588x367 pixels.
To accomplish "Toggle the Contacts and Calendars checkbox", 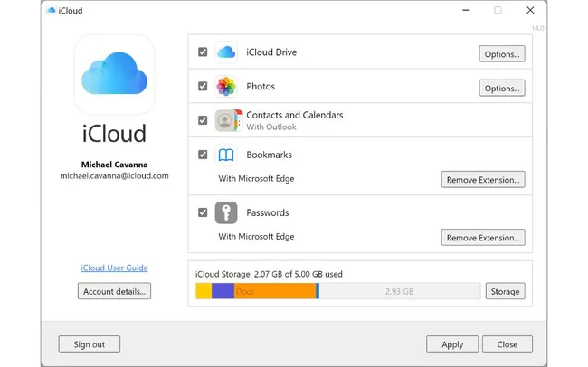I will pos(203,120).
